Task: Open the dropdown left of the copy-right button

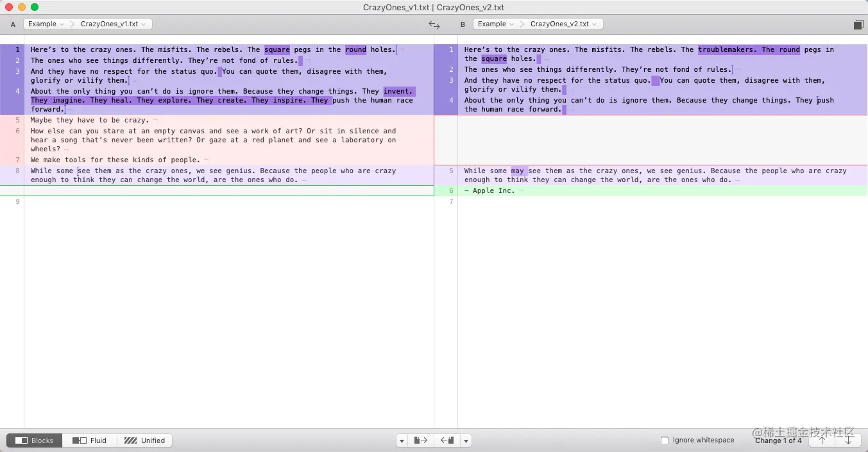Action: click(402, 440)
